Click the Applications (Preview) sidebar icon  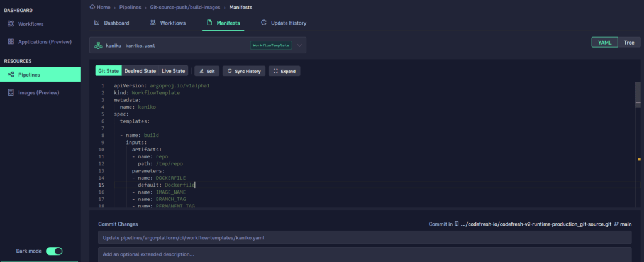11,41
